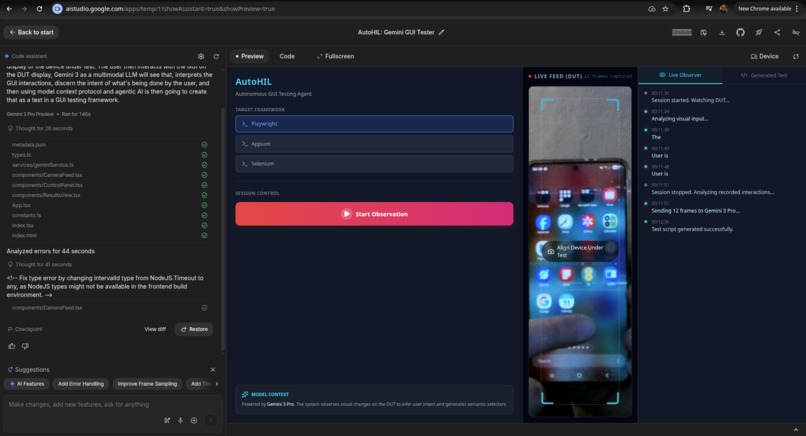Choose Add Error Handling suggestion chip
The width and height of the screenshot is (806, 436).
tap(81, 384)
